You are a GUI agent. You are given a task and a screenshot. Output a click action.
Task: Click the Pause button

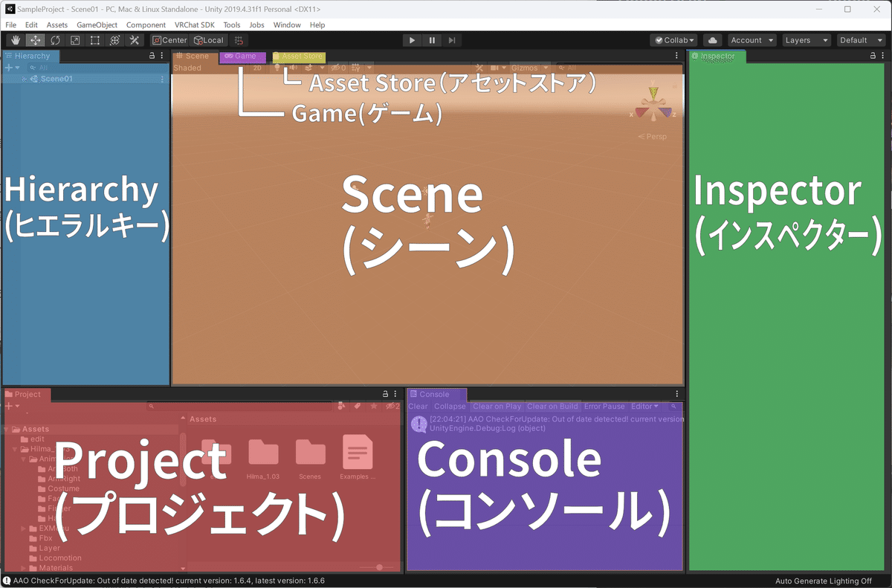[432, 40]
